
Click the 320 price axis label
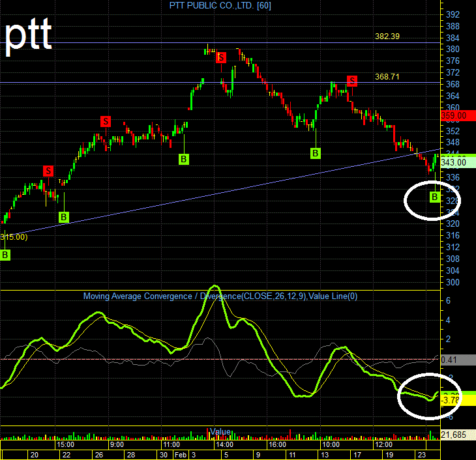tap(453, 224)
